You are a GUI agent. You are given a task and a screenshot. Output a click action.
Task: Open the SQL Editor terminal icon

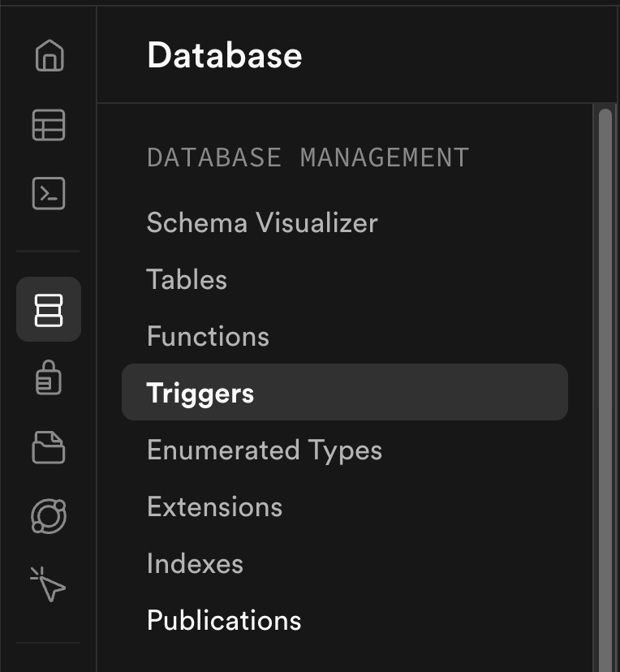(x=49, y=193)
